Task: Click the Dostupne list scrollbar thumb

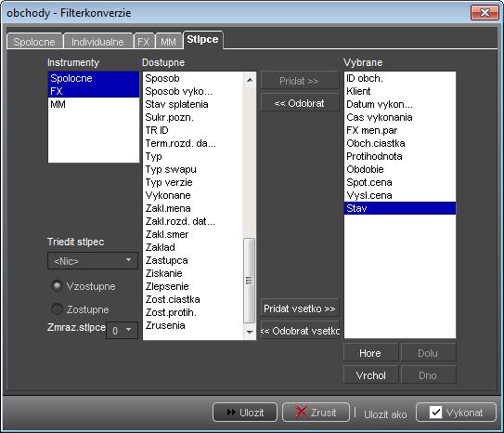Action: 250,280
